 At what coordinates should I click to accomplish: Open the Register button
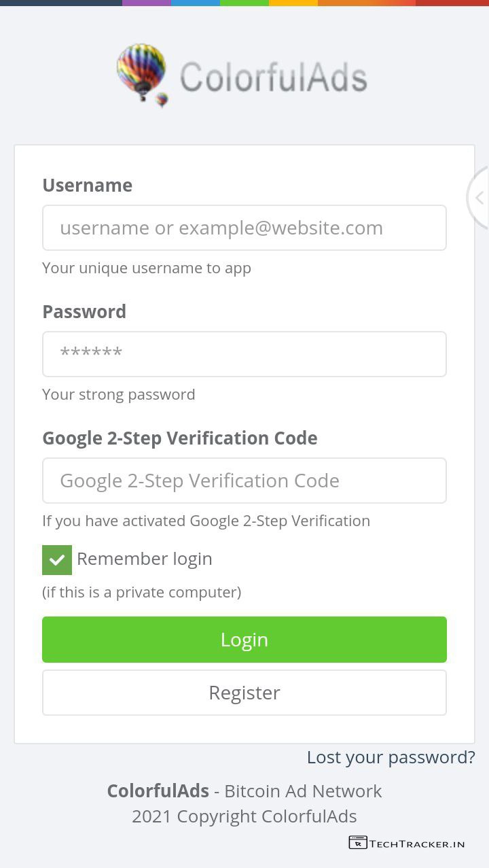click(244, 693)
